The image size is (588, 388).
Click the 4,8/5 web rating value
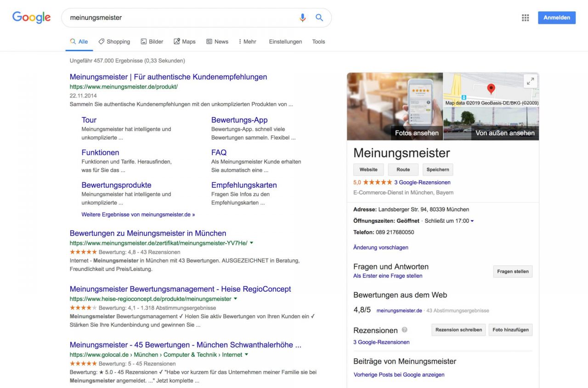[x=362, y=310]
